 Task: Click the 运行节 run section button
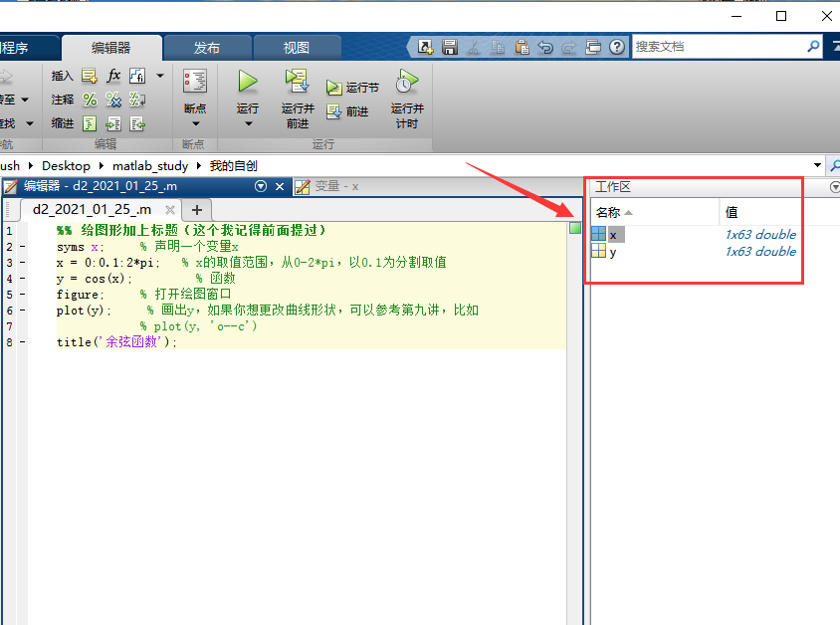pyautogui.click(x=352, y=88)
